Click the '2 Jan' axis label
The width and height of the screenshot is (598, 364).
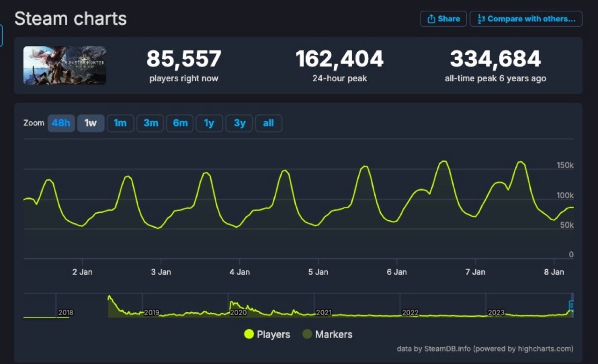(82, 272)
